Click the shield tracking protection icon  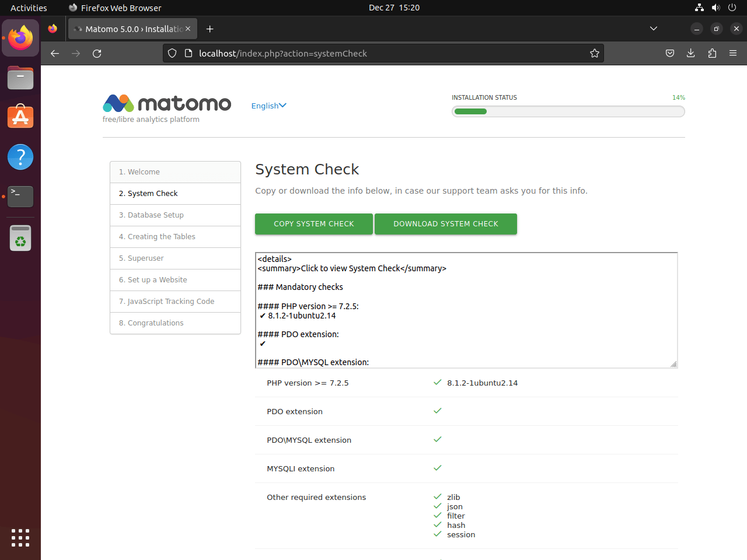pos(172,53)
